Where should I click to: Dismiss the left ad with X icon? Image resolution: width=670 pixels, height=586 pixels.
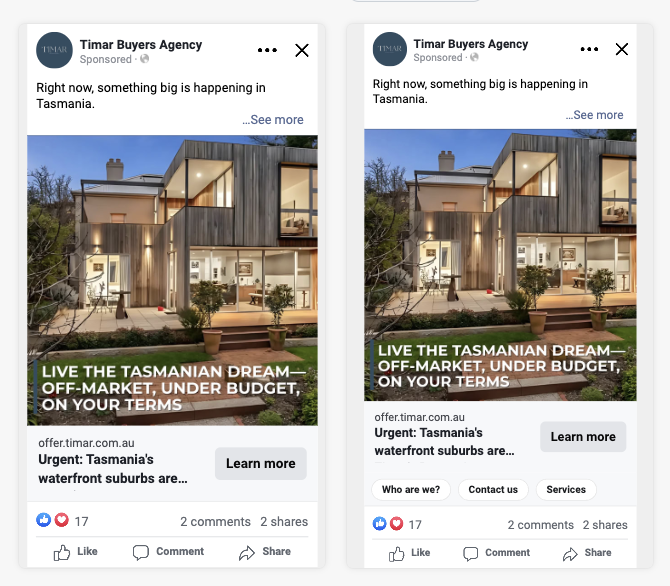[302, 50]
